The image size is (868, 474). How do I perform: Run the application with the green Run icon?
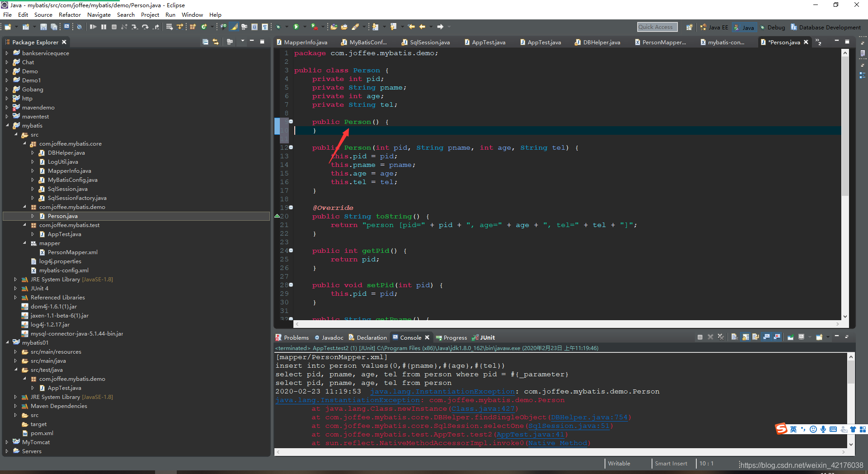[296, 27]
